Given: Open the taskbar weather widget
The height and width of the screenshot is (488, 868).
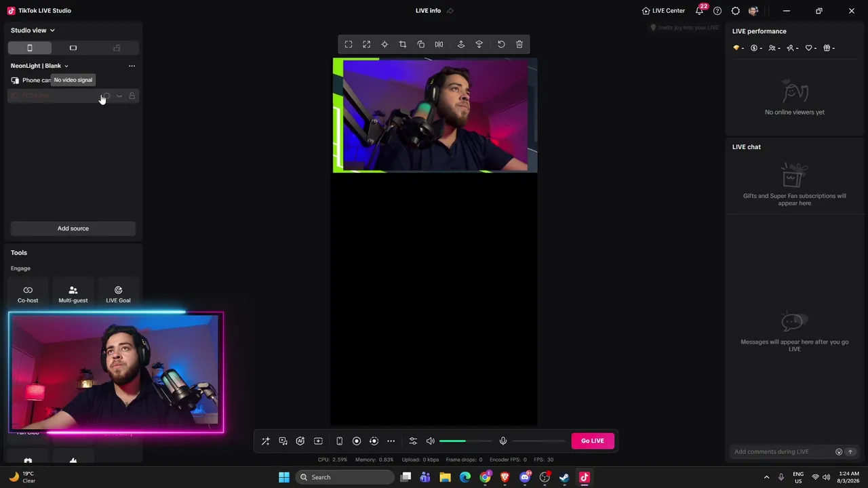Looking at the screenshot, I should (x=22, y=477).
